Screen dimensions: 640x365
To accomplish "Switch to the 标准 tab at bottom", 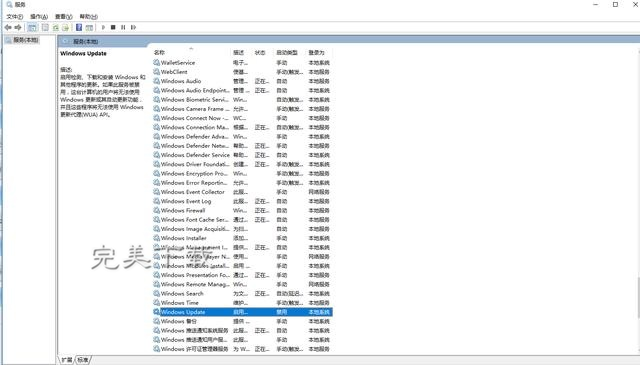I will [x=83, y=360].
